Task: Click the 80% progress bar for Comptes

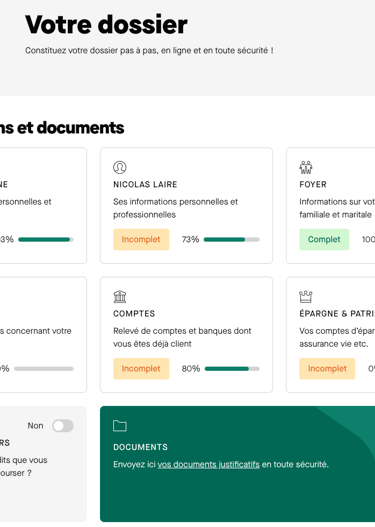Action: click(232, 369)
